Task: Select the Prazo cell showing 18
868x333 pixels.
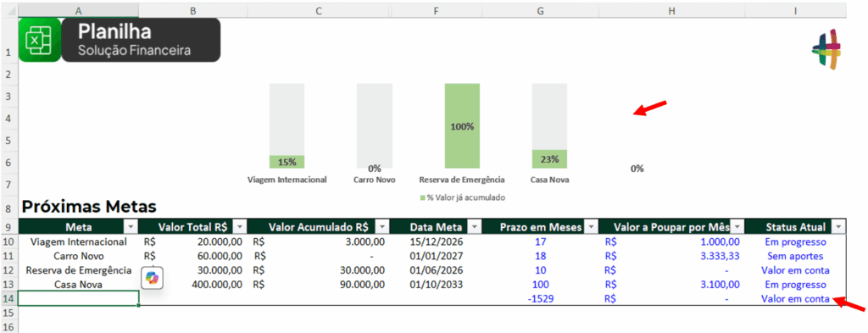Action: 540,256
